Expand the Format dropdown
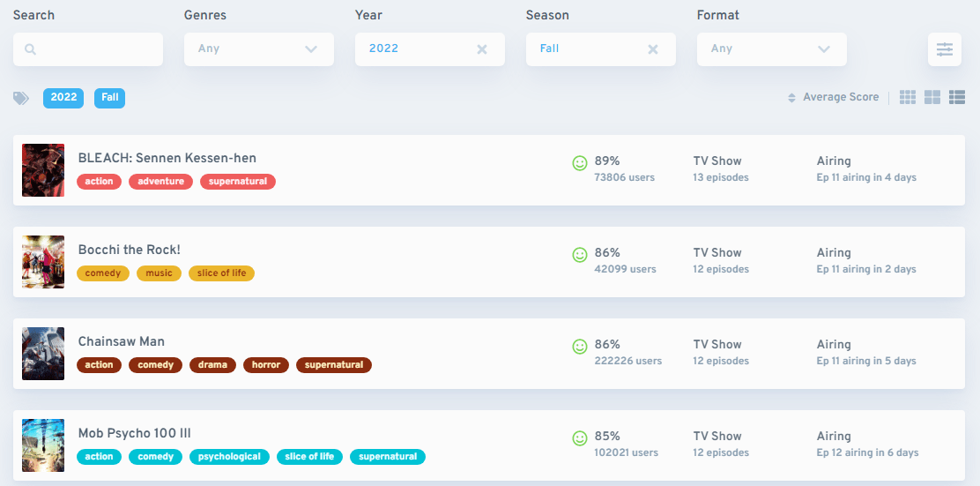 point(772,49)
